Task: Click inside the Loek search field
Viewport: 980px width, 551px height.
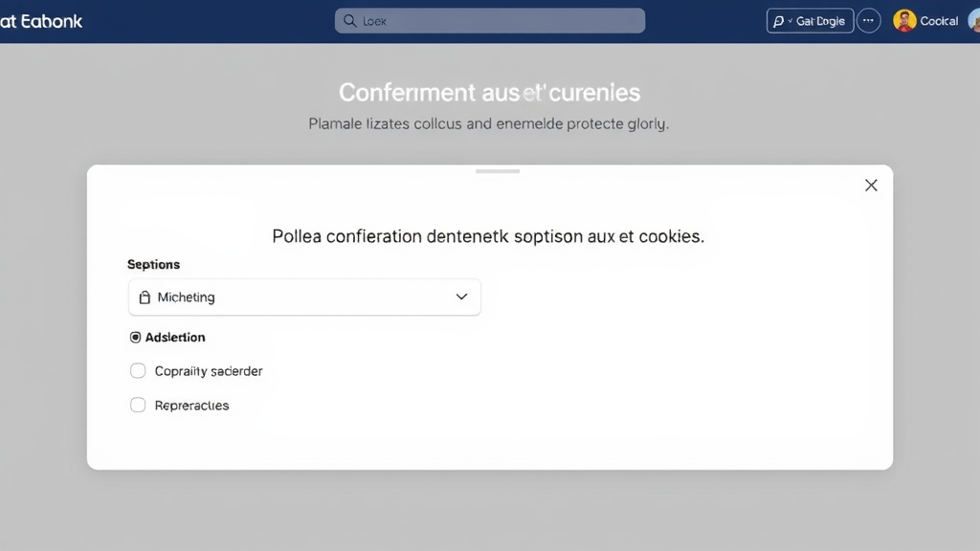Action: (x=488, y=19)
